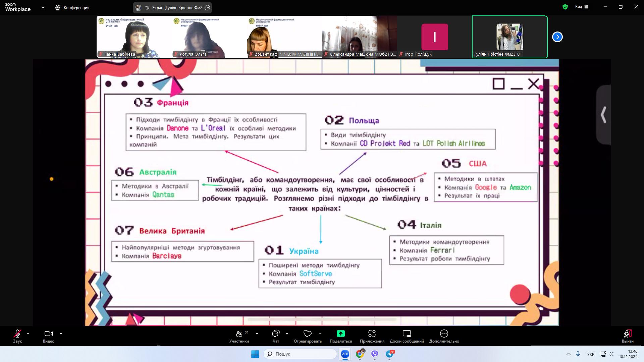Open Zoom from the taskbar
644x362 pixels.
click(x=345, y=354)
